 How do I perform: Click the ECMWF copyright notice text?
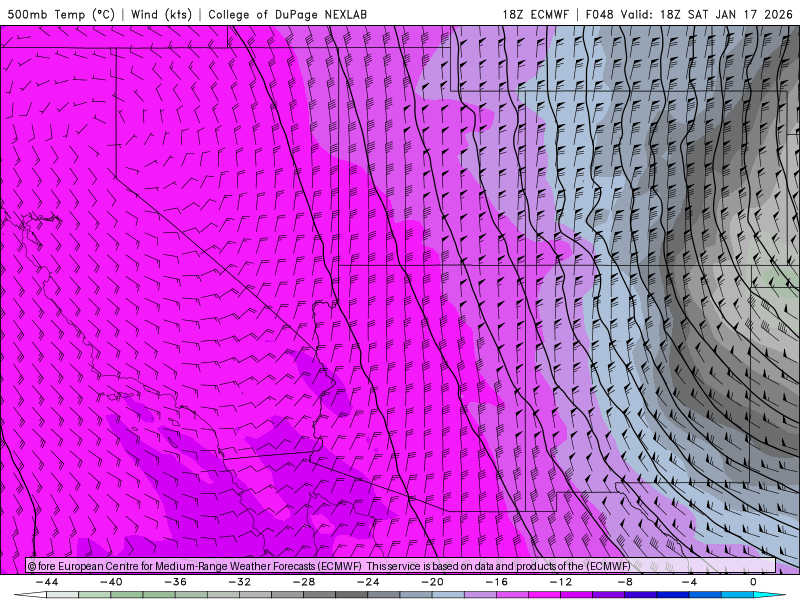click(194, 566)
